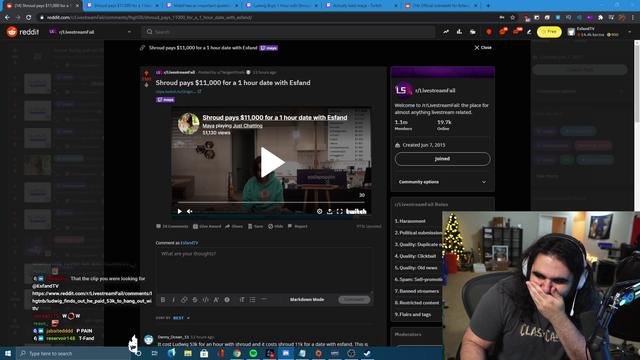Click the clip share icon in player
The image size is (640, 360).
coord(329,211)
